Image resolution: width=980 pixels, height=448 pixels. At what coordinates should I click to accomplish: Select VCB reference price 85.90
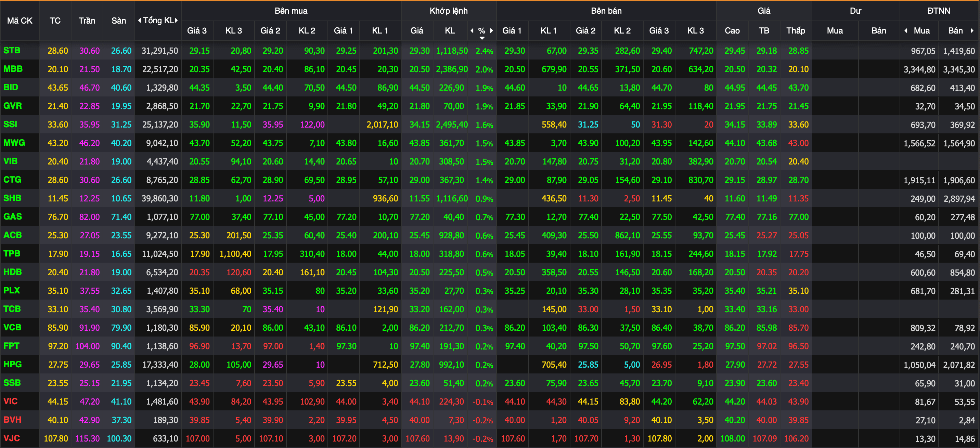point(58,328)
